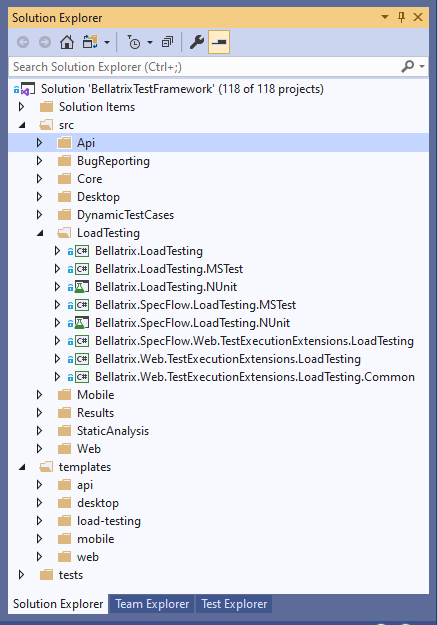The image size is (438, 625).
Task: Expand the Api folder
Action: coord(39,143)
